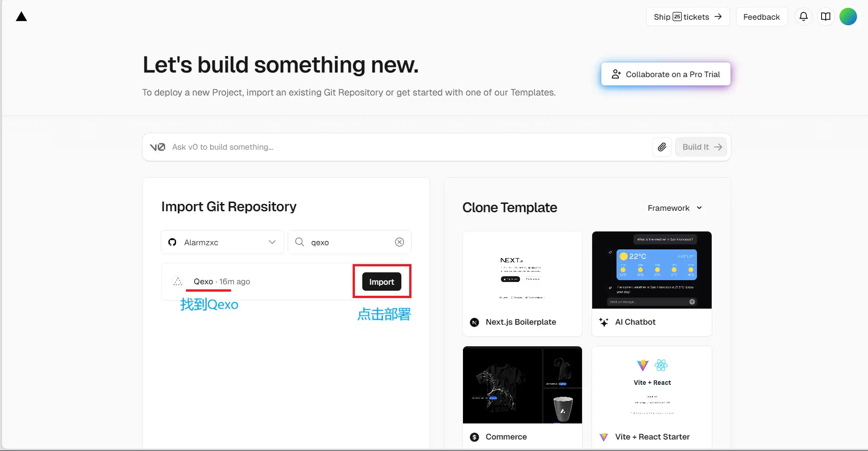Click the qexo repository search field
The image size is (868, 451).
(349, 242)
